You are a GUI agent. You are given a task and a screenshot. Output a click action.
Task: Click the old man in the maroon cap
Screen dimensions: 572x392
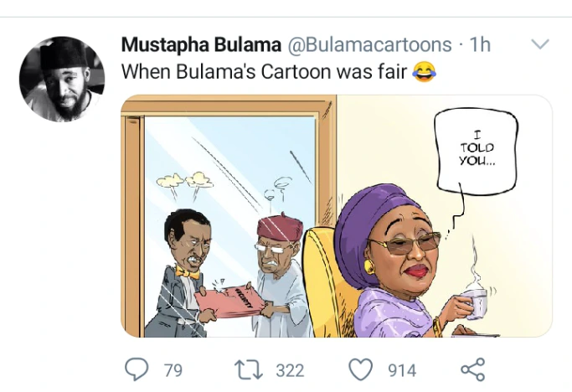[281, 276]
